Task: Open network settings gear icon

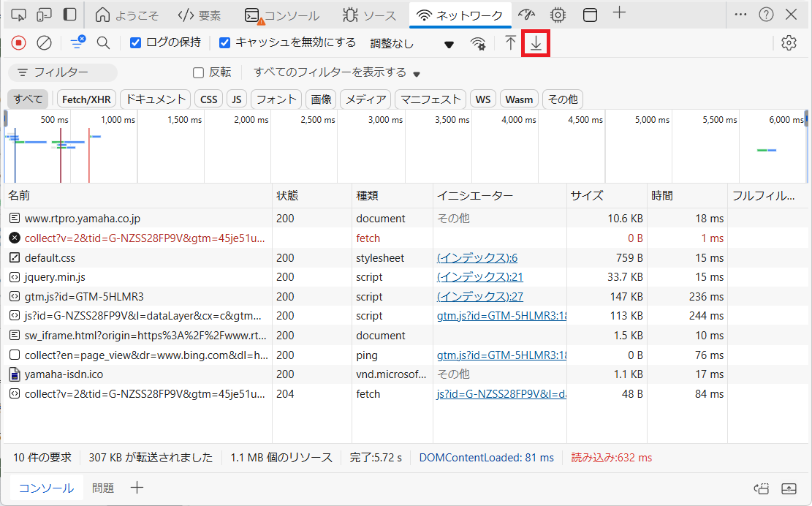Action: tap(788, 43)
